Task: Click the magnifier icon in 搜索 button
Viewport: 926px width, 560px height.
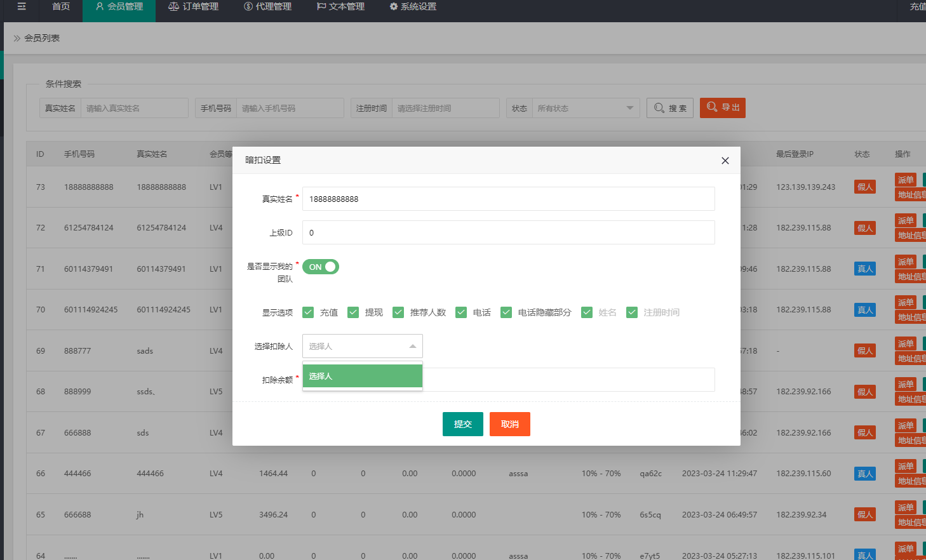Action: point(659,108)
